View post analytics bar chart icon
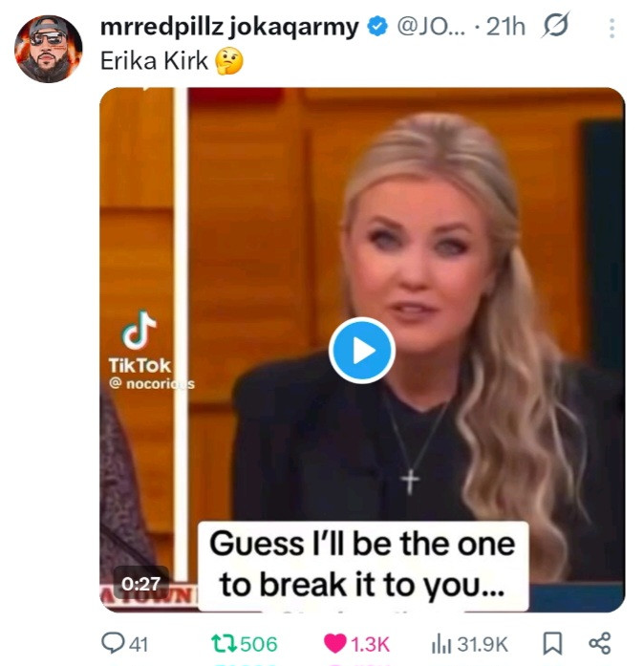Screen dimensions: 644x666 coord(441,644)
